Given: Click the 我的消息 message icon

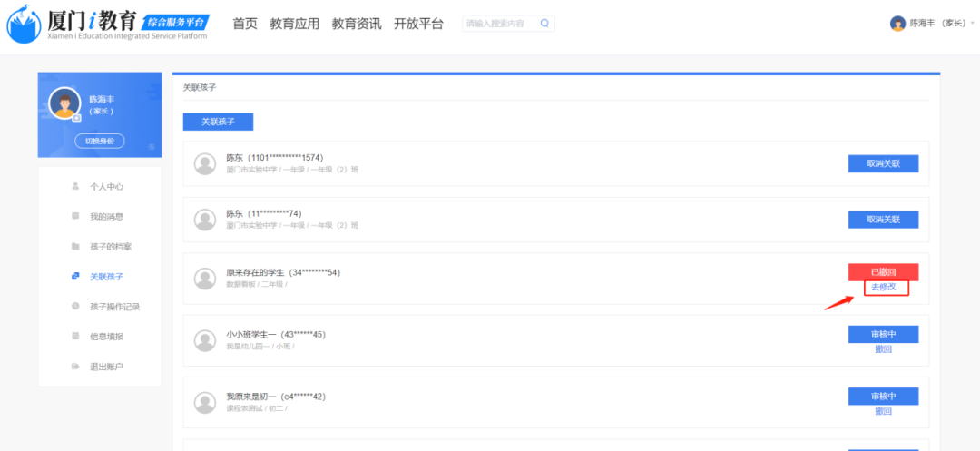Looking at the screenshot, I should coord(75,216).
